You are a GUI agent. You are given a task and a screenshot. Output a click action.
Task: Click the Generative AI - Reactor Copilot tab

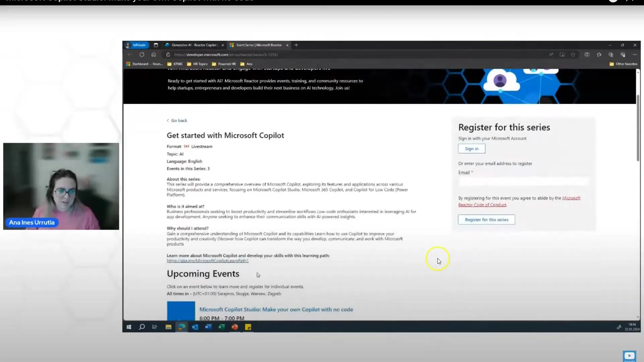coord(195,45)
